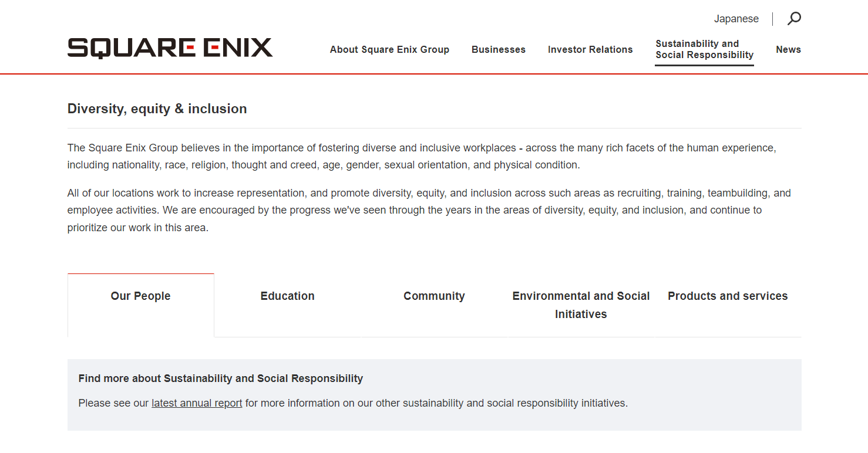Open the search magnifier icon

[x=793, y=19]
